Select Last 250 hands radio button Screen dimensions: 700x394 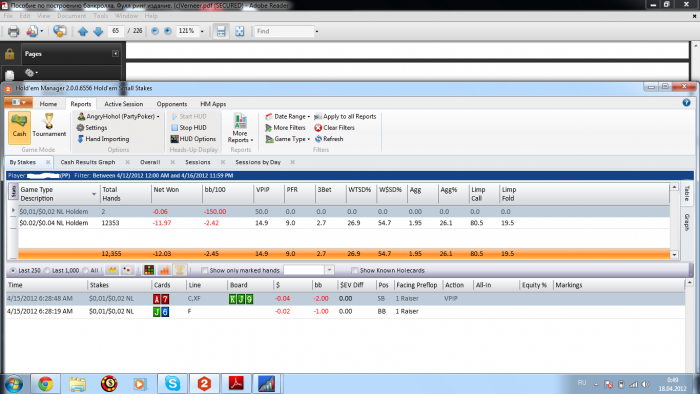(13, 270)
